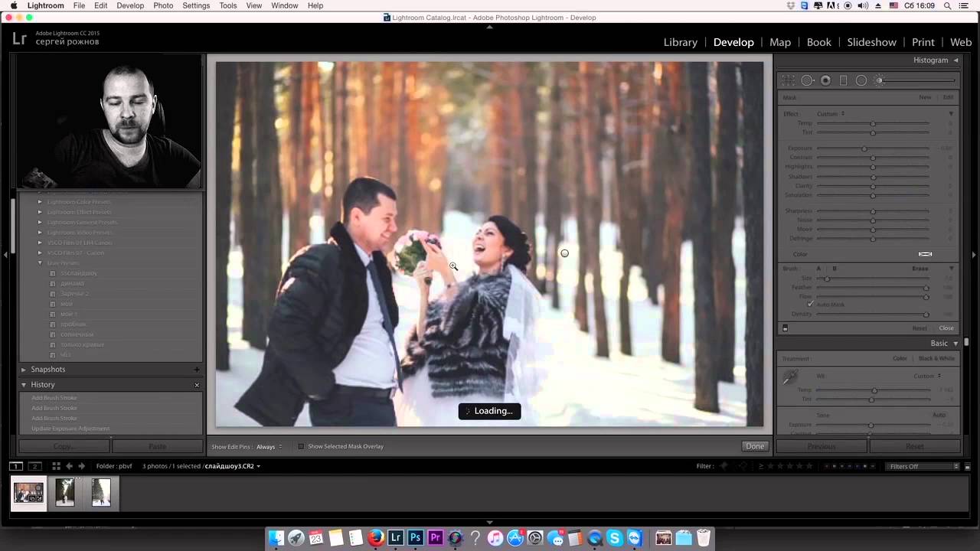Clear History with the X icon
Viewport: 980px width, 551px height.
pyautogui.click(x=197, y=385)
